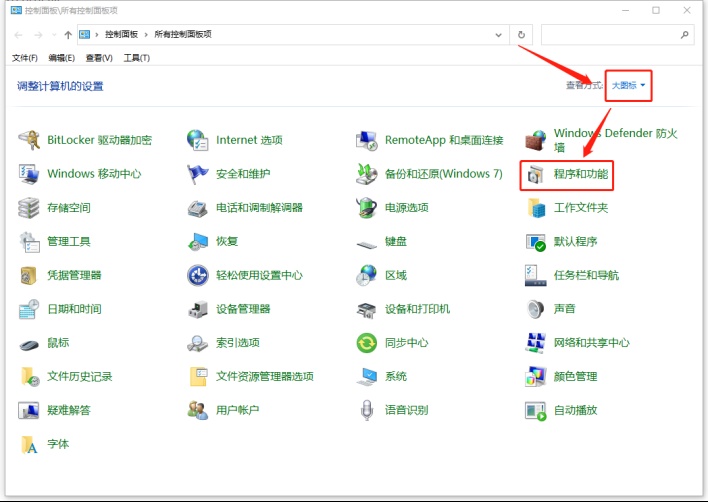This screenshot has height=502, width=708.
Task: Open 文件(F) menu
Action: [24, 58]
